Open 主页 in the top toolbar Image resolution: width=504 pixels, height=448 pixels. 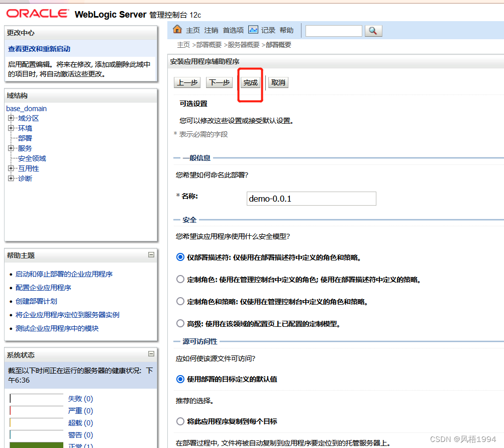pyautogui.click(x=193, y=30)
